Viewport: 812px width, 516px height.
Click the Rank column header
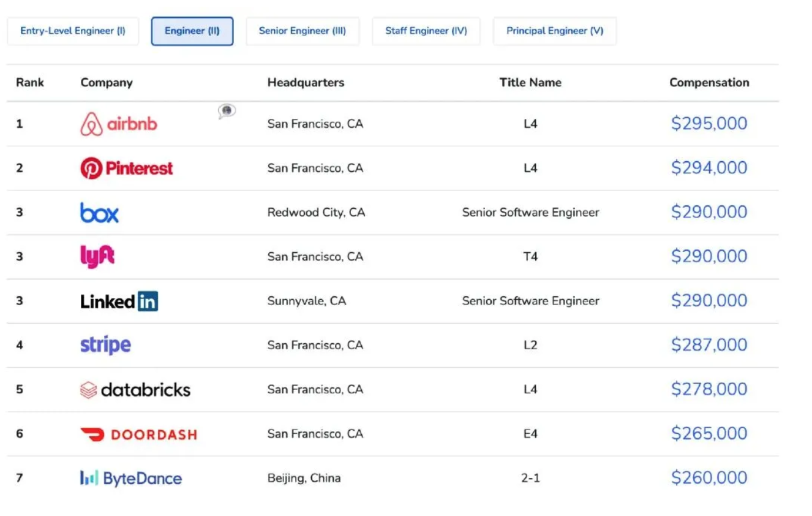(30, 83)
